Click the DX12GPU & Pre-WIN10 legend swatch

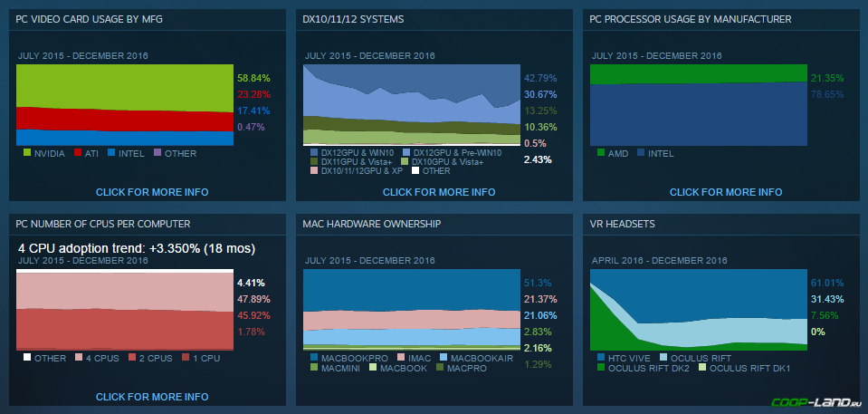(406, 152)
